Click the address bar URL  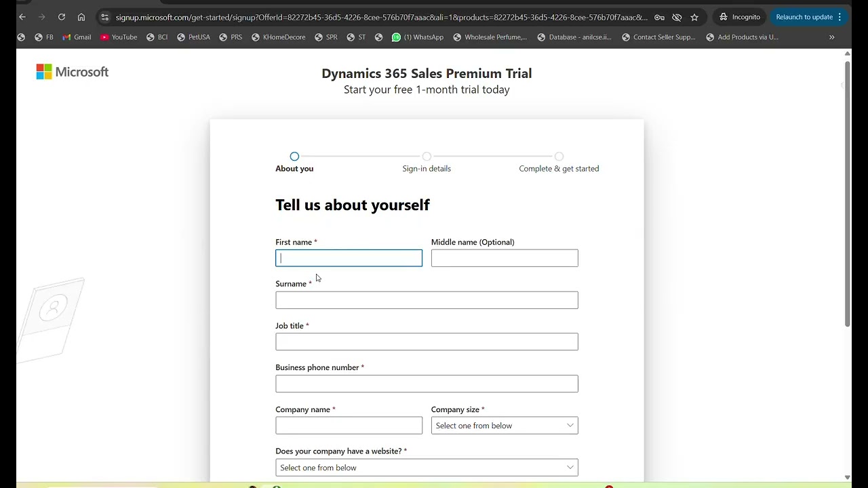coord(381,17)
